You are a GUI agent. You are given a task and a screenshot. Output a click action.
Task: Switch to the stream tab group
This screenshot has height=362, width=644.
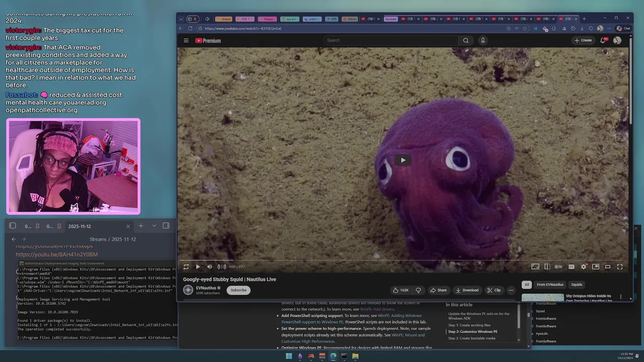click(224, 19)
